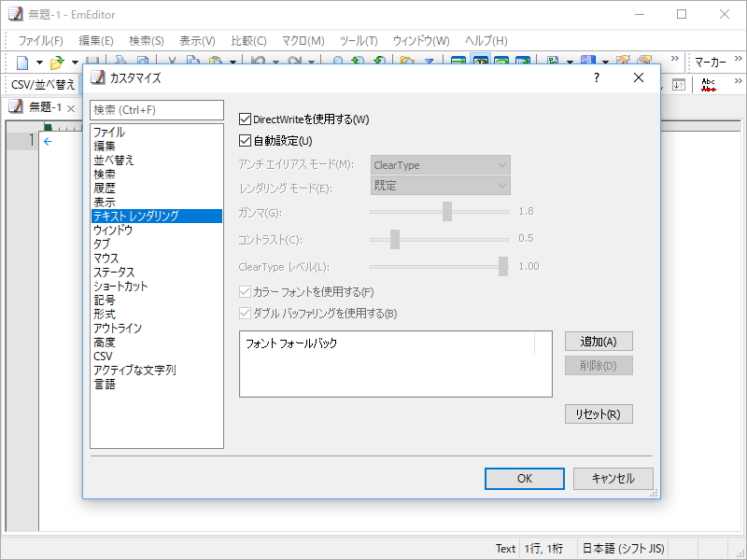Image resolution: width=747 pixels, height=560 pixels.
Task: Click the Redo toolbar icon
Action: pyautogui.click(x=295, y=61)
